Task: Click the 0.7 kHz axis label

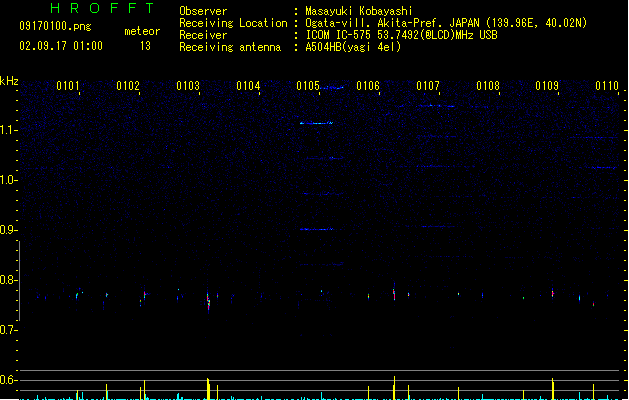Action: [8, 330]
